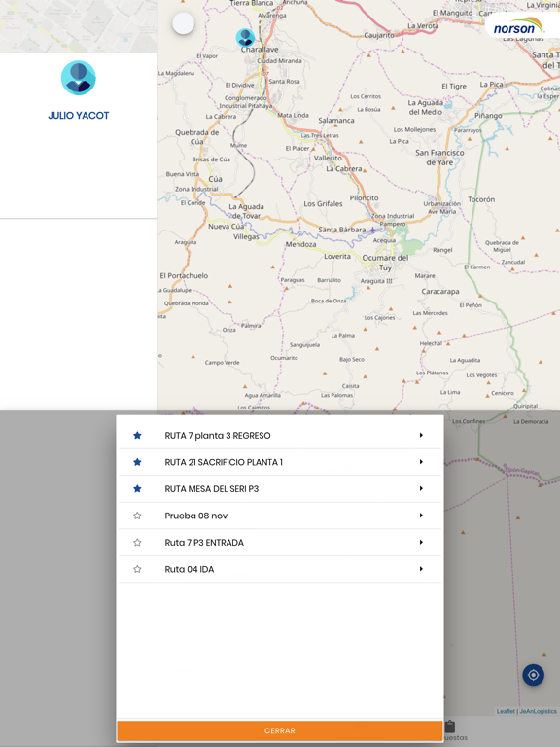Click the Julio Yacot profile avatar
Image resolution: width=560 pixels, height=747 pixels.
[79, 78]
